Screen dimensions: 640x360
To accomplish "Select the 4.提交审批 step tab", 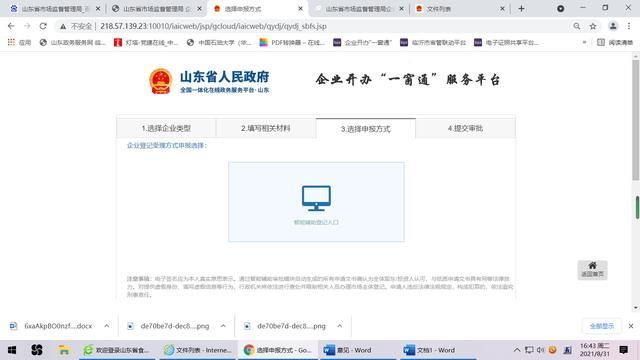I will pyautogui.click(x=465, y=128).
